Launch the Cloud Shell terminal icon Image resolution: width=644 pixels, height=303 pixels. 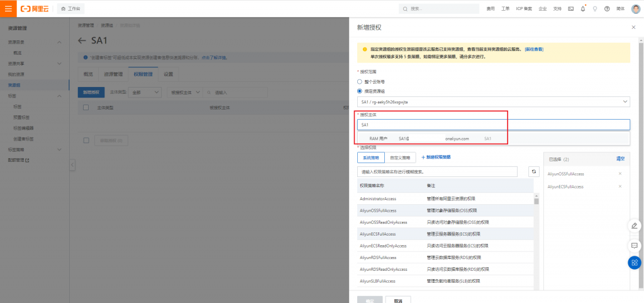[570, 9]
